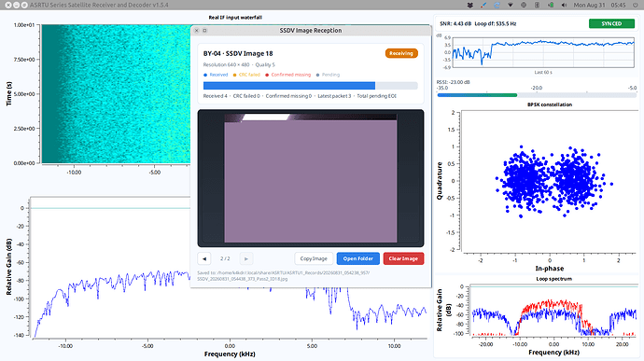Close the main ASRTU receiver window
This screenshot has width=644, height=361.
[8, 5]
